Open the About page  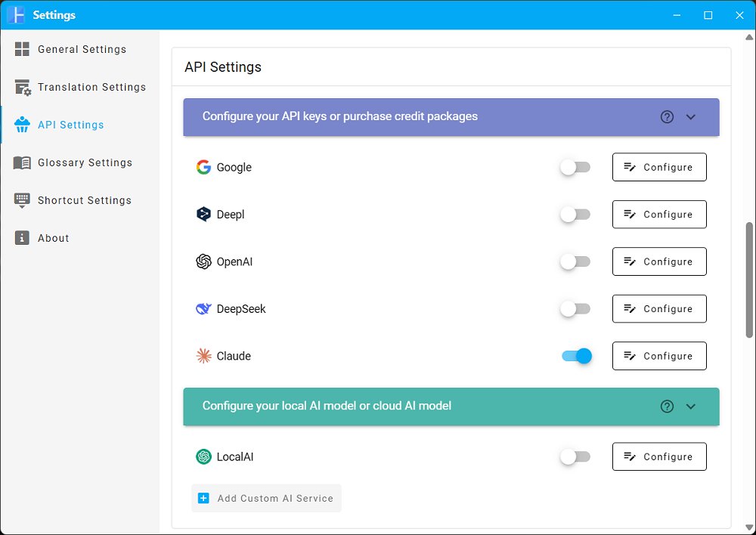(x=79, y=238)
